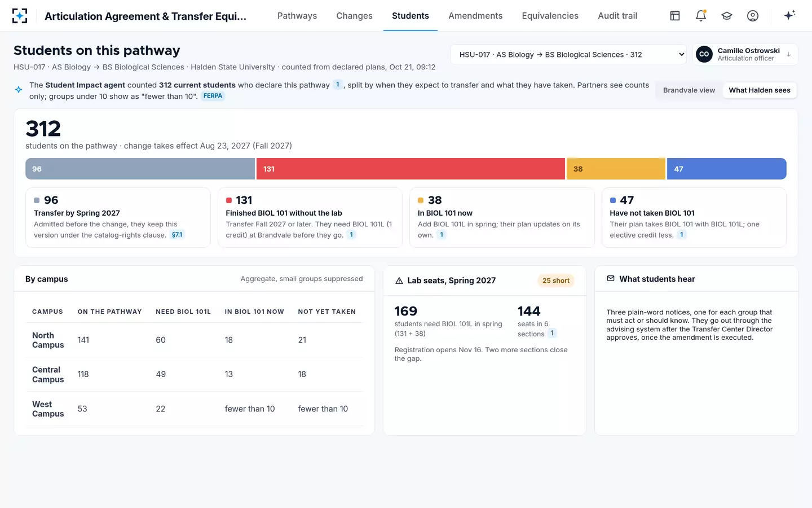The height and width of the screenshot is (508, 812).
Task: Click the FERPA tag
Action: [213, 96]
